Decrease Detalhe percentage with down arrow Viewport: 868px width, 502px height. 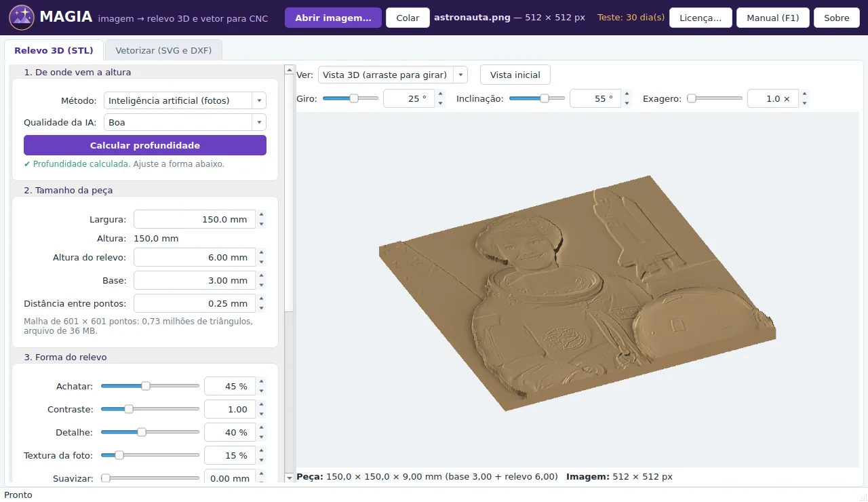(262, 437)
